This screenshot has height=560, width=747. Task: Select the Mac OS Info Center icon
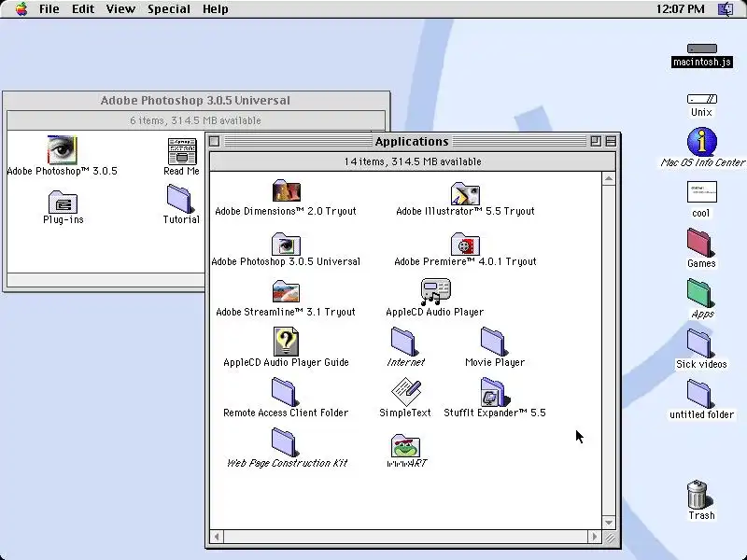(x=702, y=142)
